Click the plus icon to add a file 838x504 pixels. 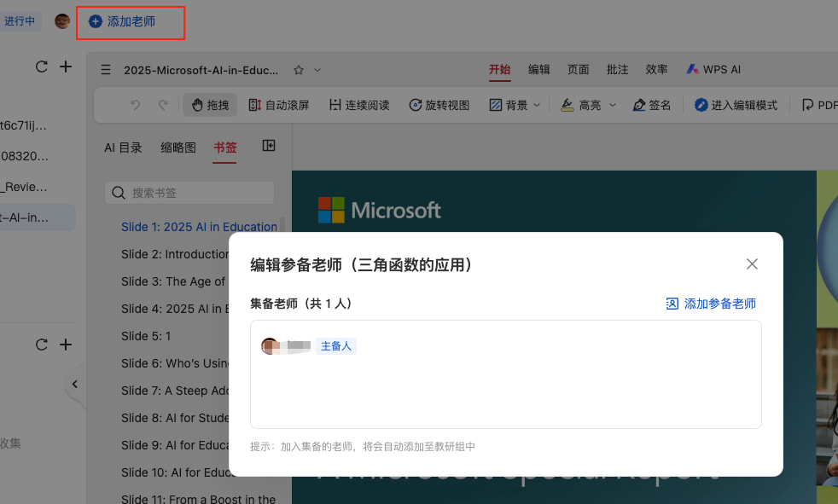click(x=66, y=66)
